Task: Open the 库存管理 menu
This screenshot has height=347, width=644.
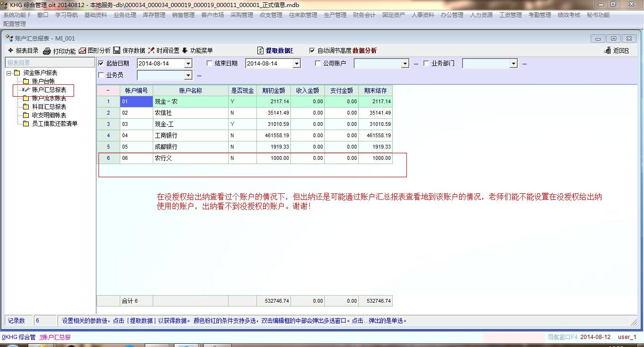Action: (154, 15)
